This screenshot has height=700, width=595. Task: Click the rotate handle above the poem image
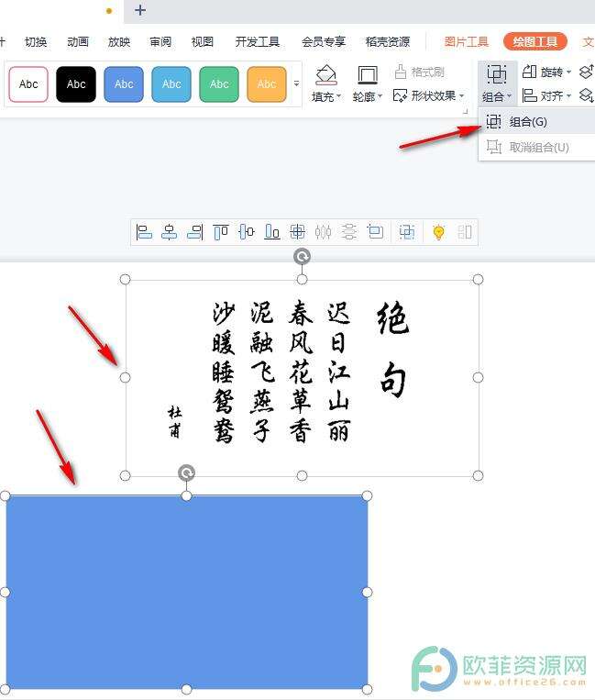pyautogui.click(x=302, y=257)
